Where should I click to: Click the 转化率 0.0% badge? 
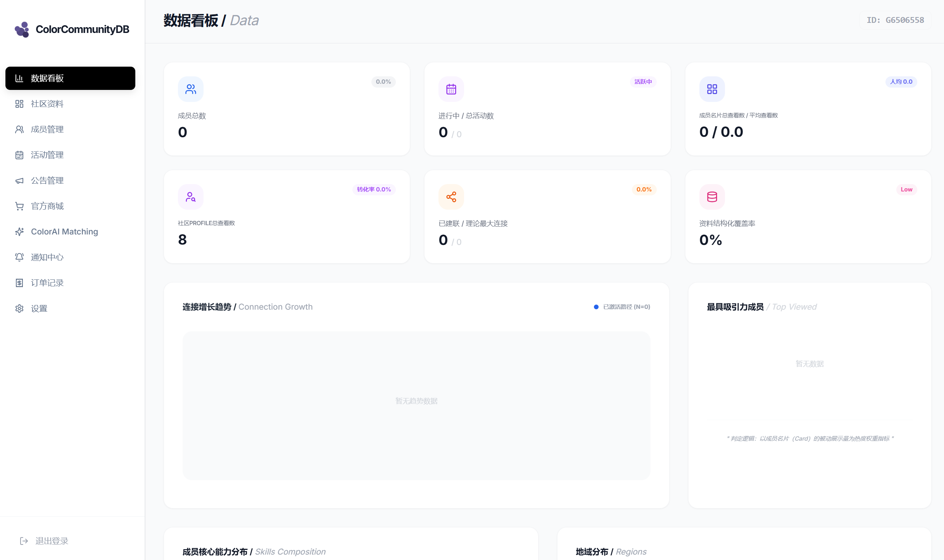tap(373, 190)
